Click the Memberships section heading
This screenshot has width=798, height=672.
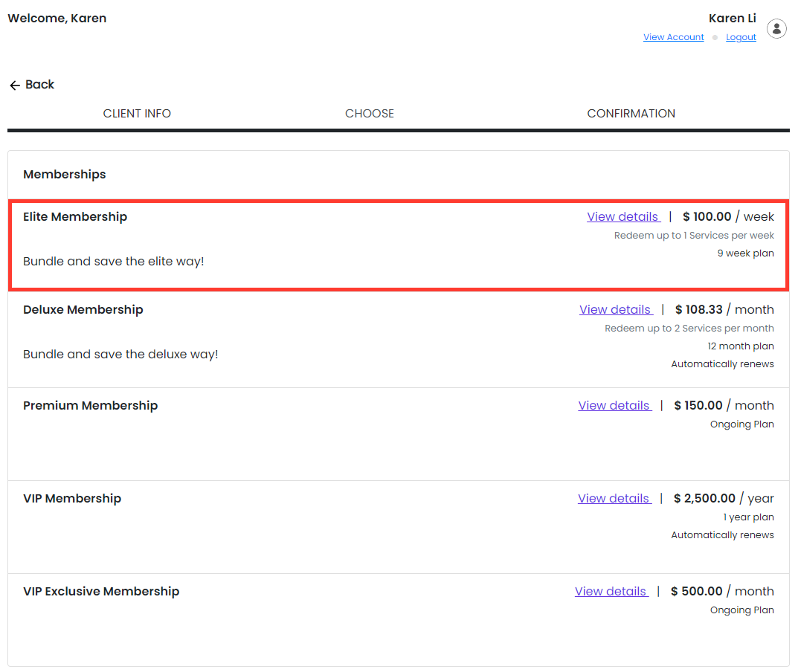click(65, 175)
